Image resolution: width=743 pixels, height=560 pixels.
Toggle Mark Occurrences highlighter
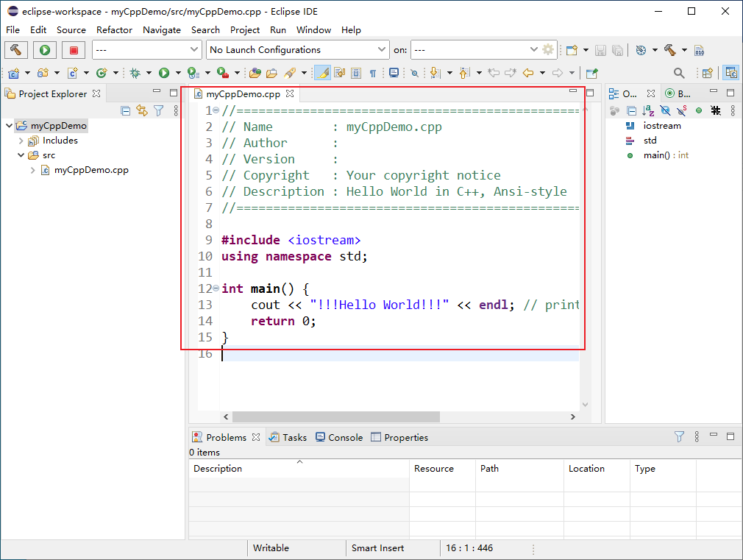click(322, 73)
